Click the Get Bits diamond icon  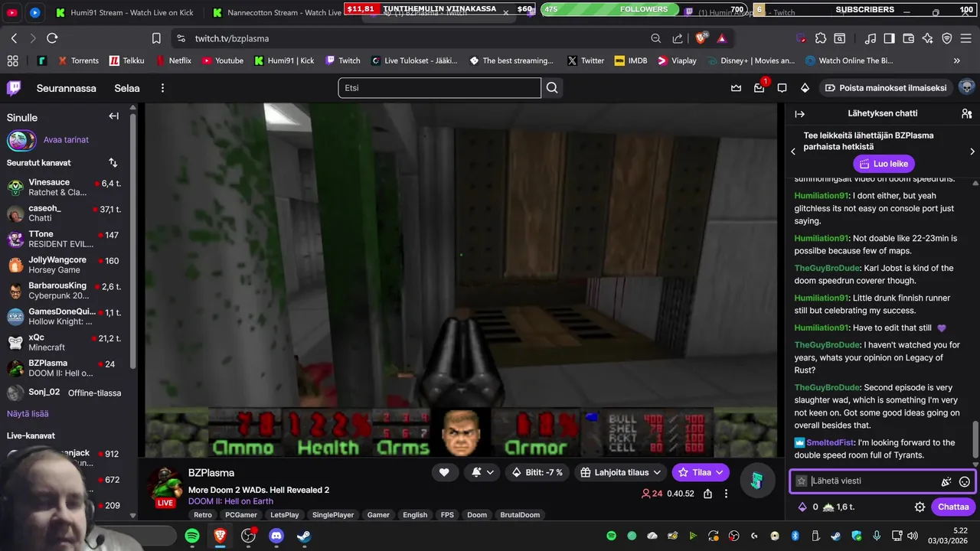coord(805,88)
